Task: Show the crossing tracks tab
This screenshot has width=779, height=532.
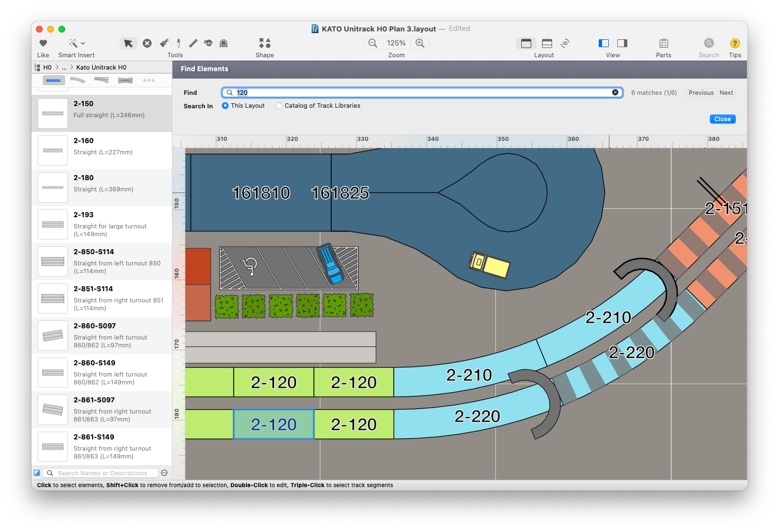Action: tap(125, 80)
